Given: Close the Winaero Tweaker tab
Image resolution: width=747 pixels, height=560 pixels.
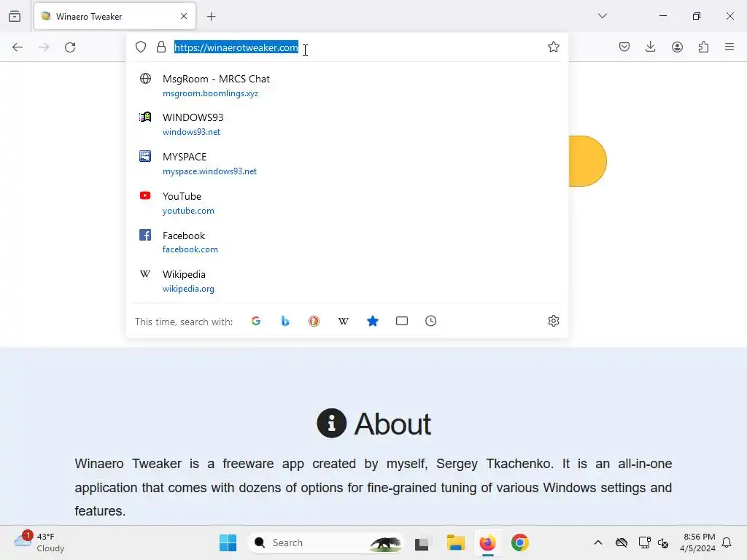Looking at the screenshot, I should (184, 16).
